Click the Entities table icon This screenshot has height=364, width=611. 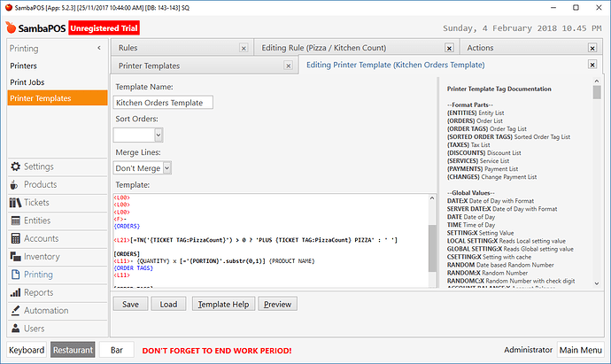click(16, 221)
